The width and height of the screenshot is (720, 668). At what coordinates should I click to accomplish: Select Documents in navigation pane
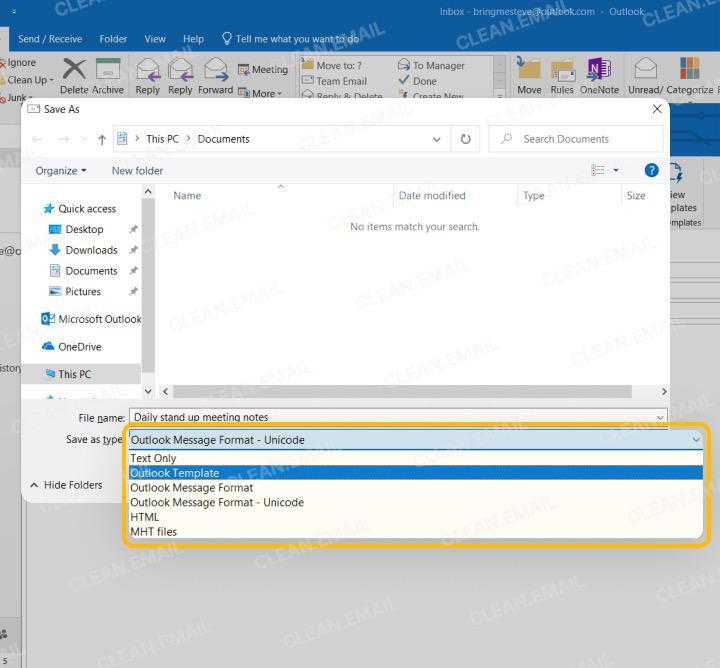(x=84, y=271)
